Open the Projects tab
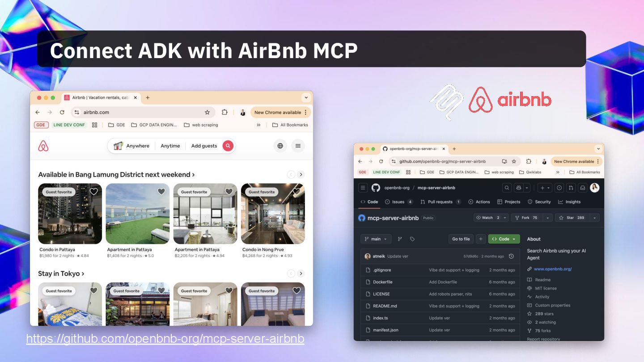 508,202
